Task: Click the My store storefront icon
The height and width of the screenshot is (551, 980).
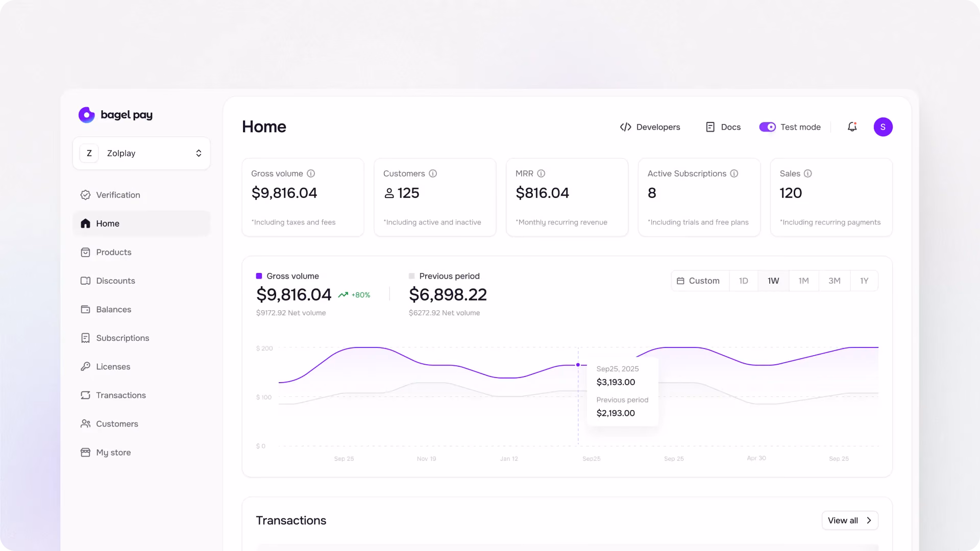Action: [x=85, y=452]
